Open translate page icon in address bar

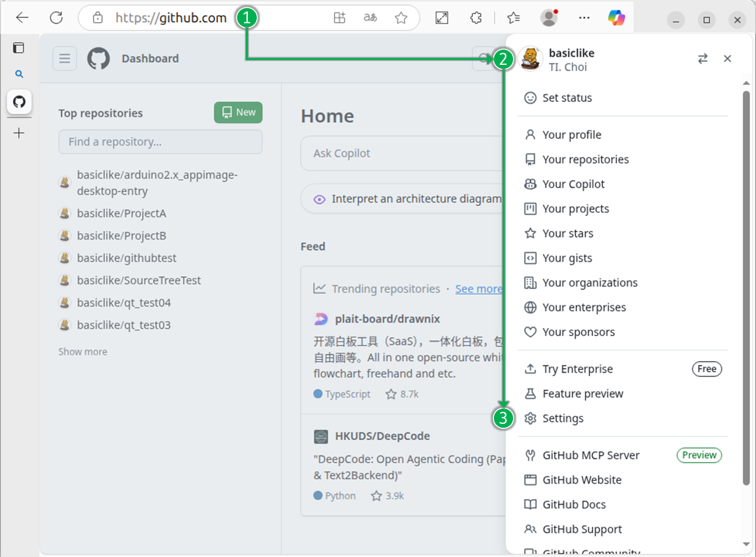coord(370,18)
